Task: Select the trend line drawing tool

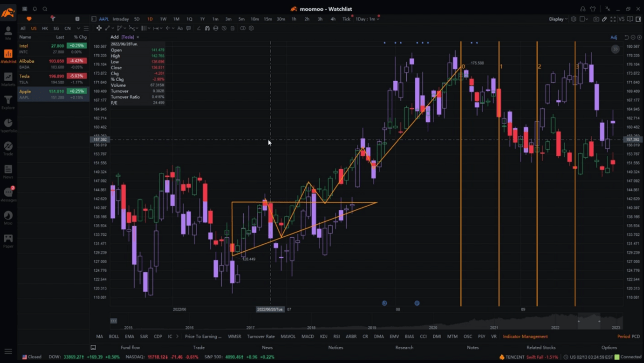Action: pyautogui.click(x=107, y=28)
